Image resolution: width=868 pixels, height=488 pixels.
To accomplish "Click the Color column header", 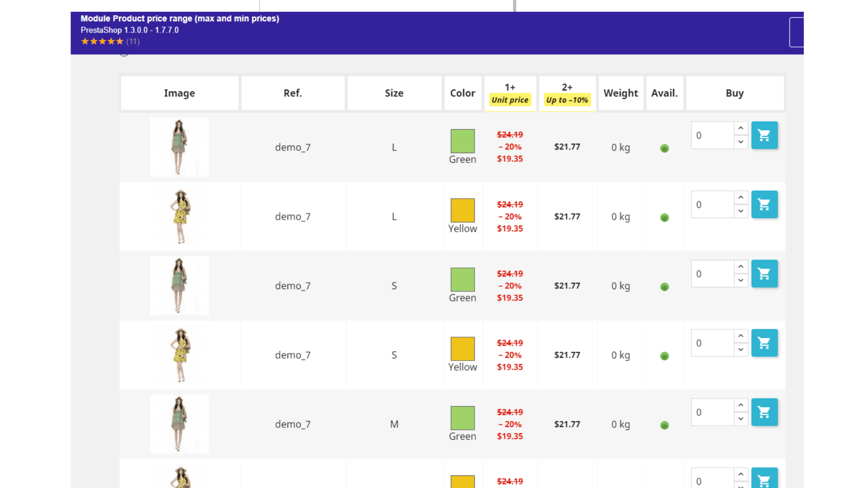I will tap(462, 93).
